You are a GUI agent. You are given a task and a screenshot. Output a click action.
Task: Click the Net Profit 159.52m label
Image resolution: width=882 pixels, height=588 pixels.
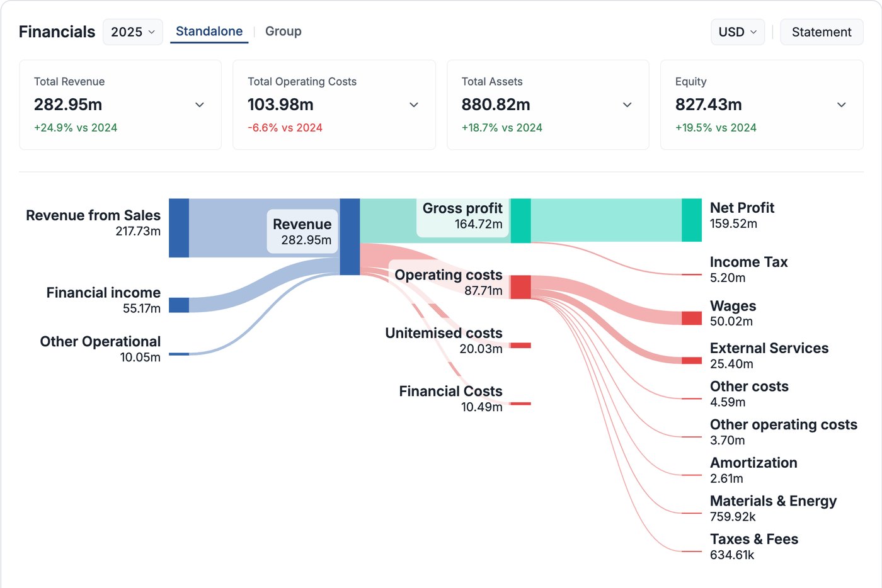[742, 215]
